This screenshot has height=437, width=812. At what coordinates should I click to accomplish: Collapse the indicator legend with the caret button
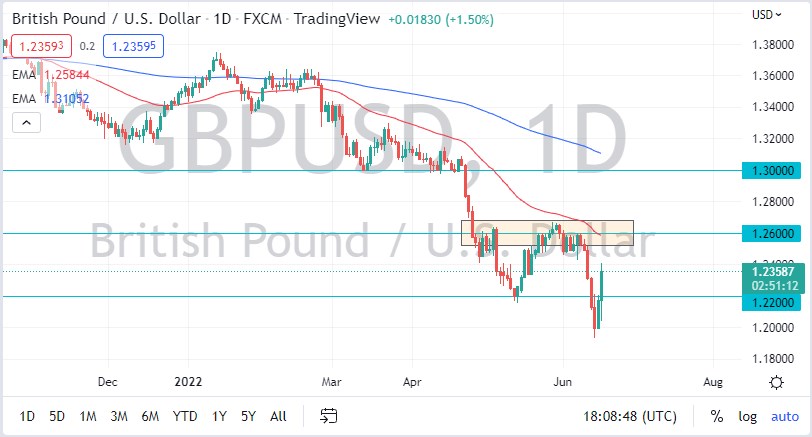[27, 122]
